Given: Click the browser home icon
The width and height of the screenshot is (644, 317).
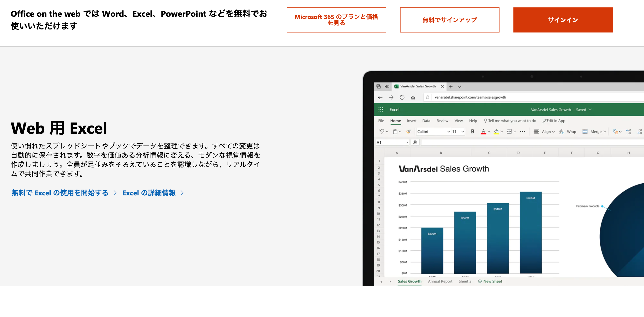Looking at the screenshot, I should (413, 97).
